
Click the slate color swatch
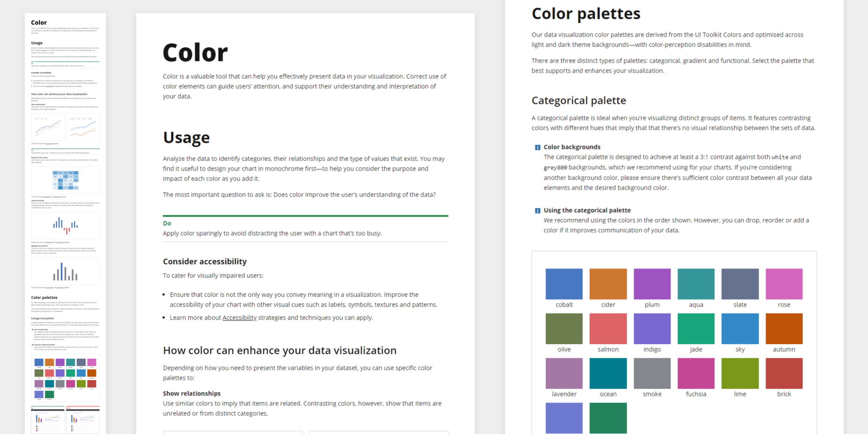[740, 284]
